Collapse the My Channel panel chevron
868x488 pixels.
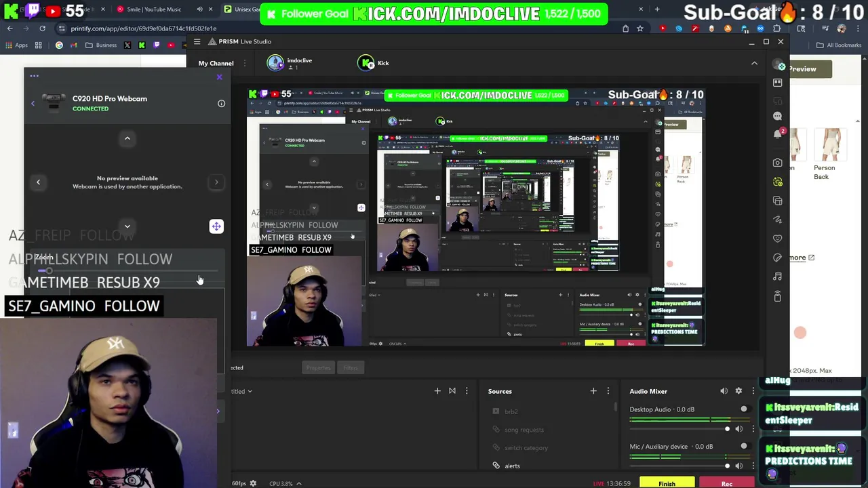[x=754, y=63]
